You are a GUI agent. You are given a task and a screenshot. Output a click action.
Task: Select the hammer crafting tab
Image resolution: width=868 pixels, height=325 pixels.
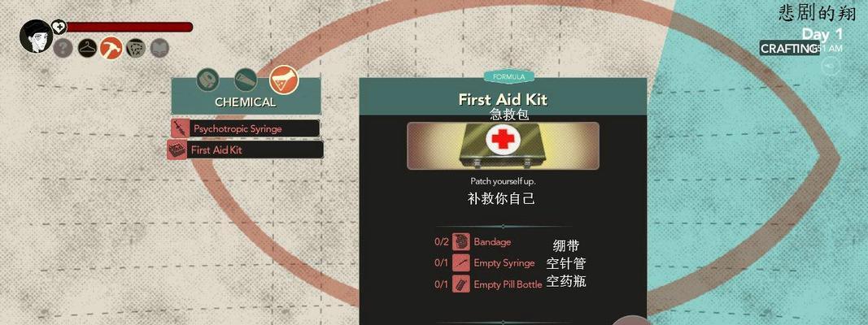[111, 48]
